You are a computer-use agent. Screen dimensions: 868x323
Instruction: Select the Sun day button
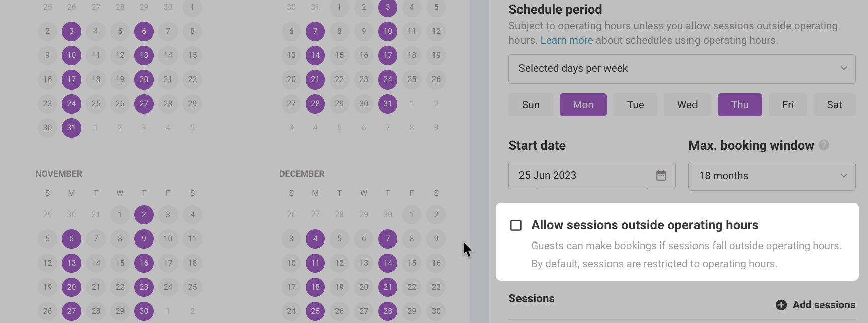[x=531, y=105]
